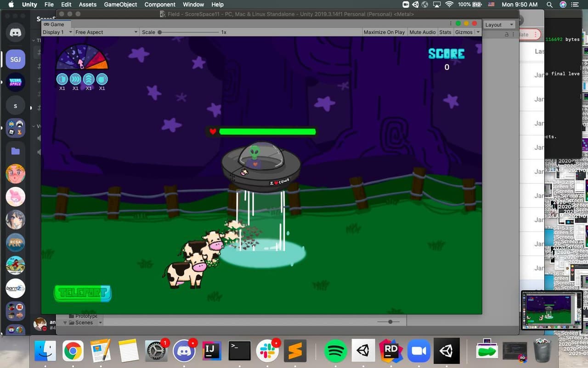The image size is (588, 368).
Task: Open the Gizmos dropdown arrow
Action: pos(478,32)
